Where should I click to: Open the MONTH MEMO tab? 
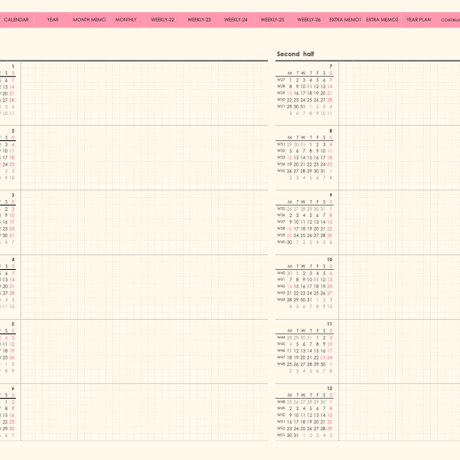pos(89,20)
